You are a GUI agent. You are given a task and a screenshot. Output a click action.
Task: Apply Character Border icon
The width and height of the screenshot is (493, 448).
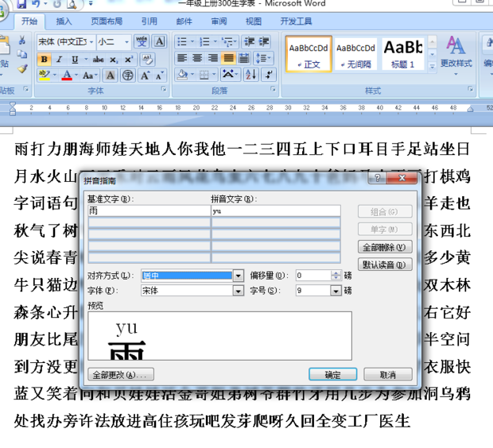(159, 41)
